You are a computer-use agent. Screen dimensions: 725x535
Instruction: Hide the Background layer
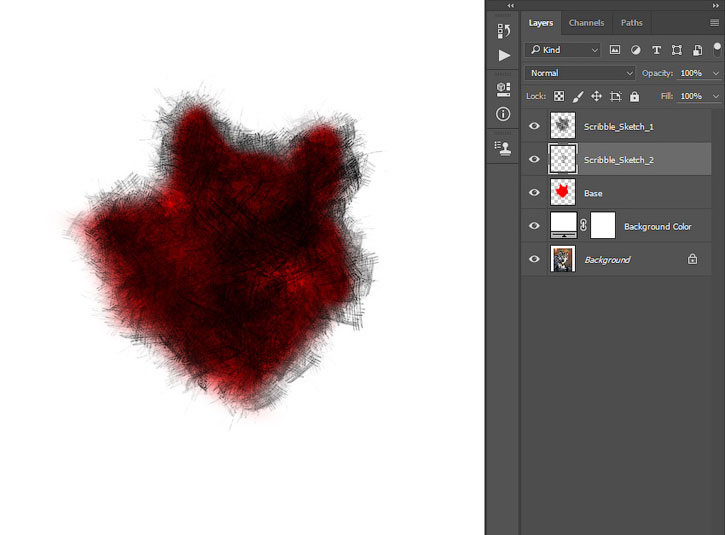click(534, 259)
